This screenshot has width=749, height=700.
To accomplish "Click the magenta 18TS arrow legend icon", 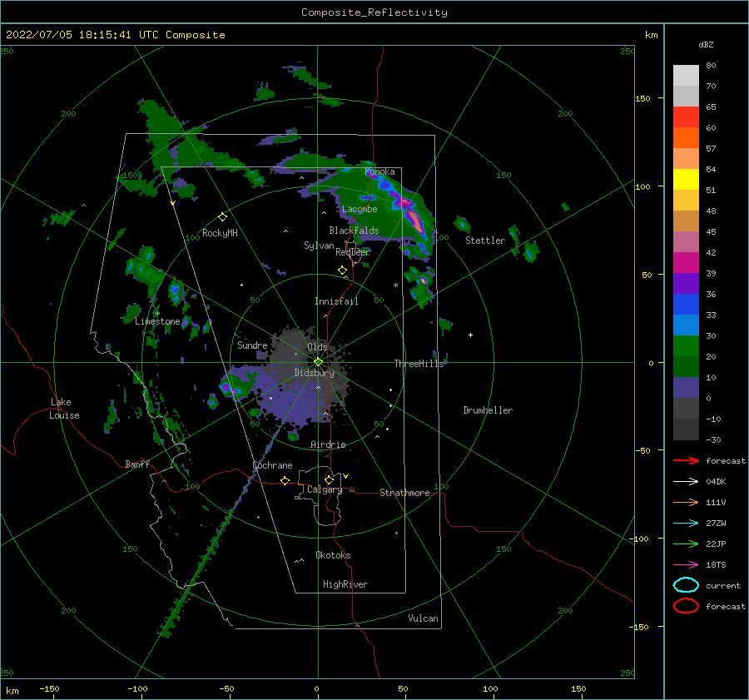I will 686,565.
